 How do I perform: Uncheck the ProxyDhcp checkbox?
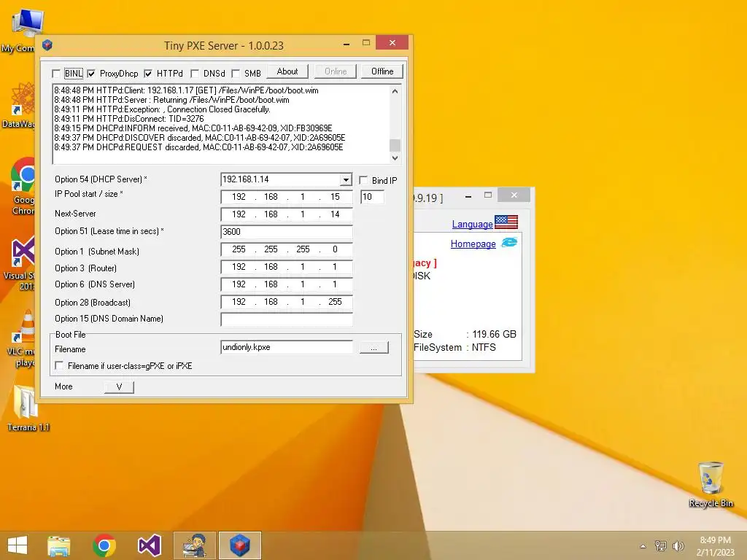91,74
